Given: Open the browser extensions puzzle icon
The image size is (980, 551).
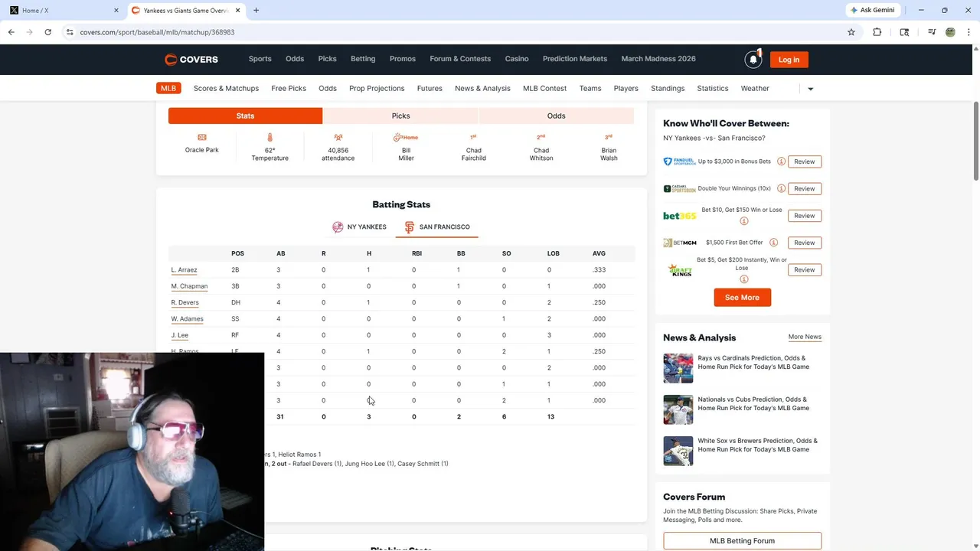Looking at the screenshot, I should 877,32.
